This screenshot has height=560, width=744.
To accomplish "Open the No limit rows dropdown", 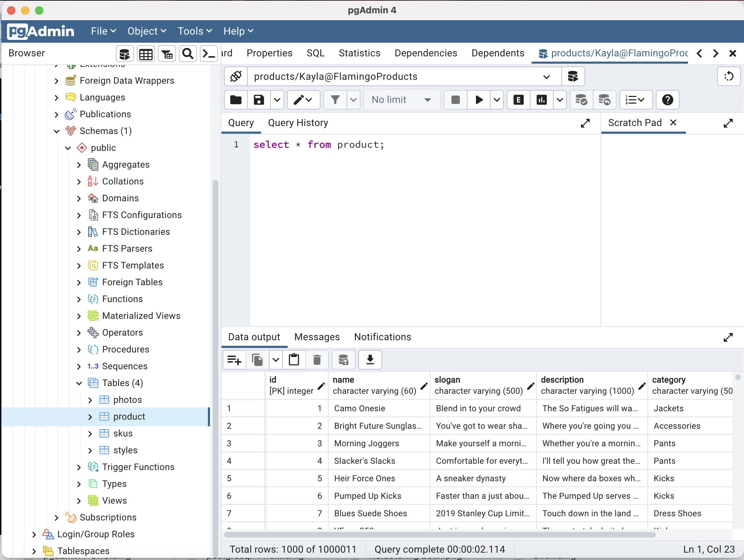I will click(401, 100).
